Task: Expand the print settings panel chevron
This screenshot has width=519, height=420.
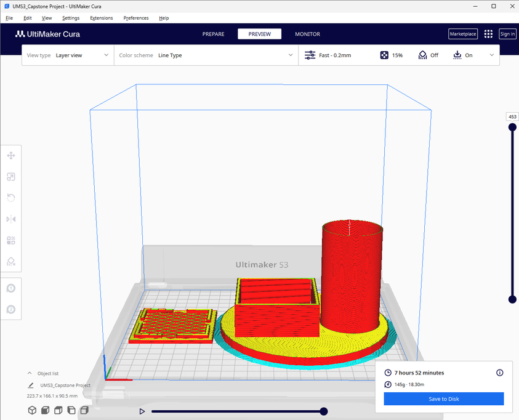Action: point(492,55)
